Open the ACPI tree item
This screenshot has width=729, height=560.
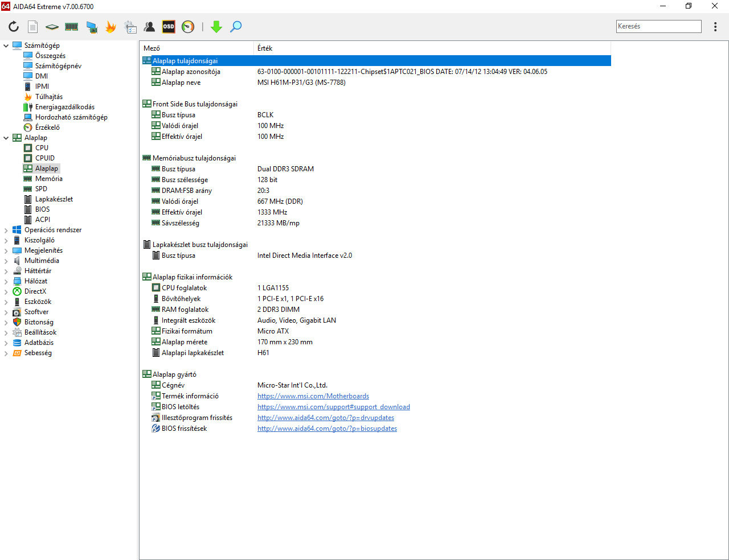coord(43,220)
